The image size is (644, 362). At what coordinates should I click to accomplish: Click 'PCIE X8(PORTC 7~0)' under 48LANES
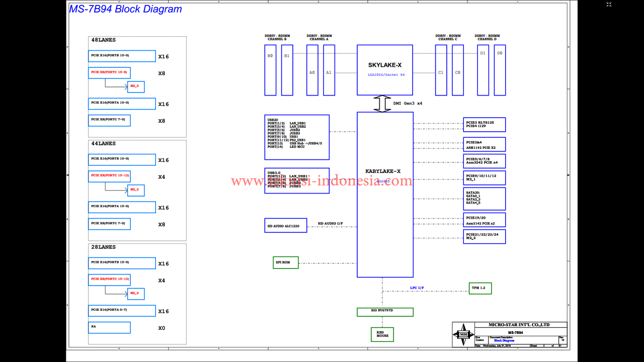pos(109,120)
